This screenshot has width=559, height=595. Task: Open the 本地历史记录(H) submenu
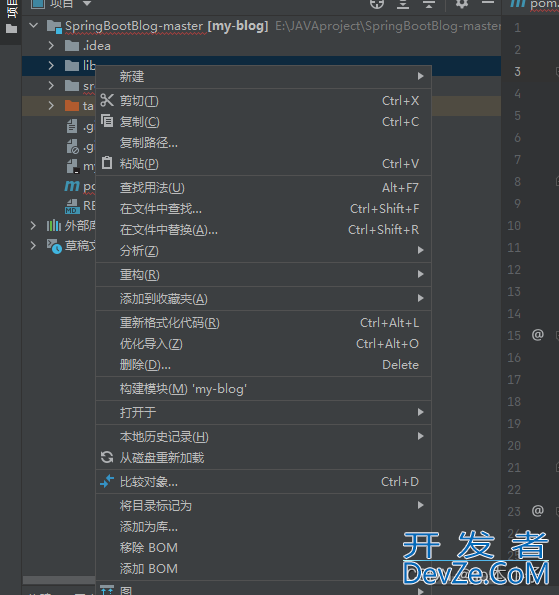pyautogui.click(x=263, y=436)
